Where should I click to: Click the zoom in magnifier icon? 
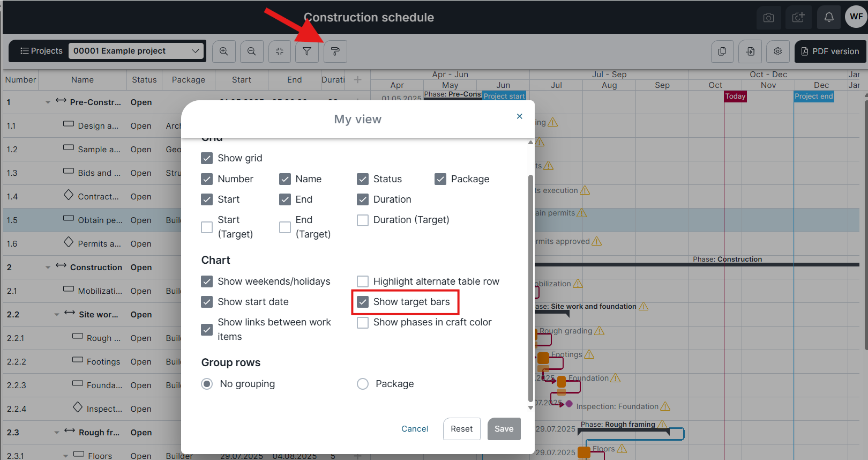tap(224, 51)
